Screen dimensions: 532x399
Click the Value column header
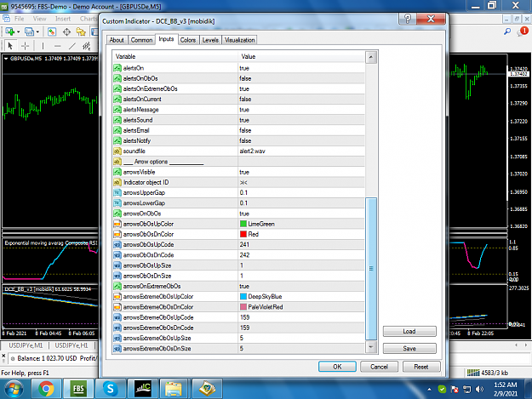pos(301,57)
